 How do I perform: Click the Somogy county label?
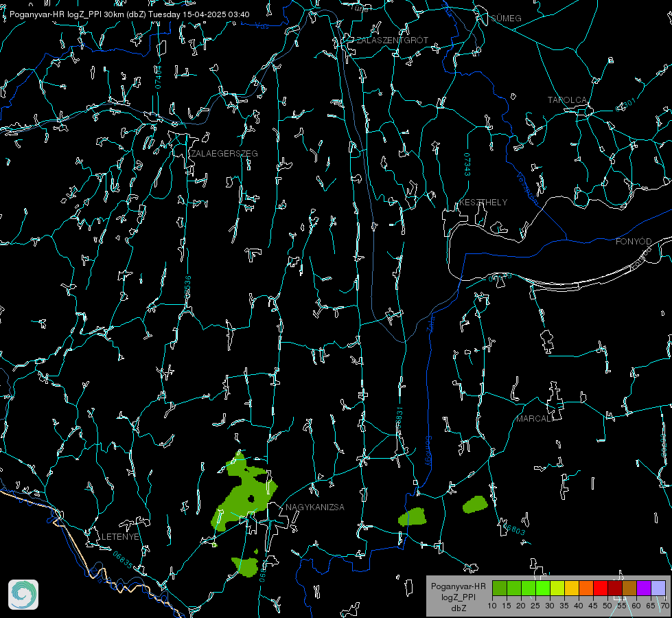428,451
